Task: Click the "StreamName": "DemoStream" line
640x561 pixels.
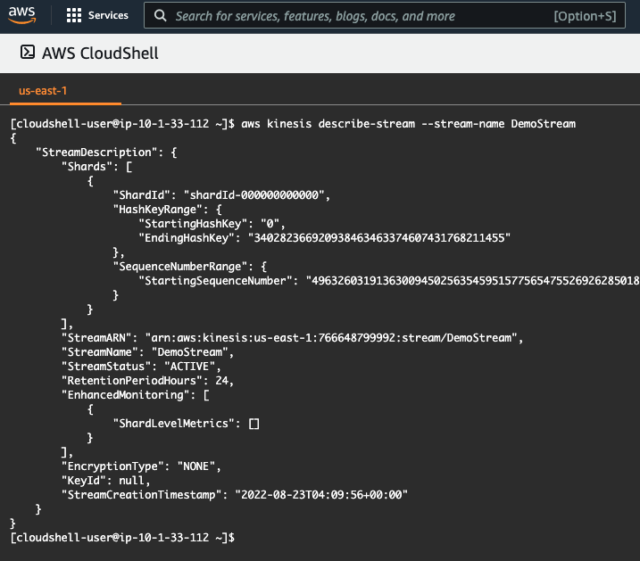Action: click(x=147, y=352)
